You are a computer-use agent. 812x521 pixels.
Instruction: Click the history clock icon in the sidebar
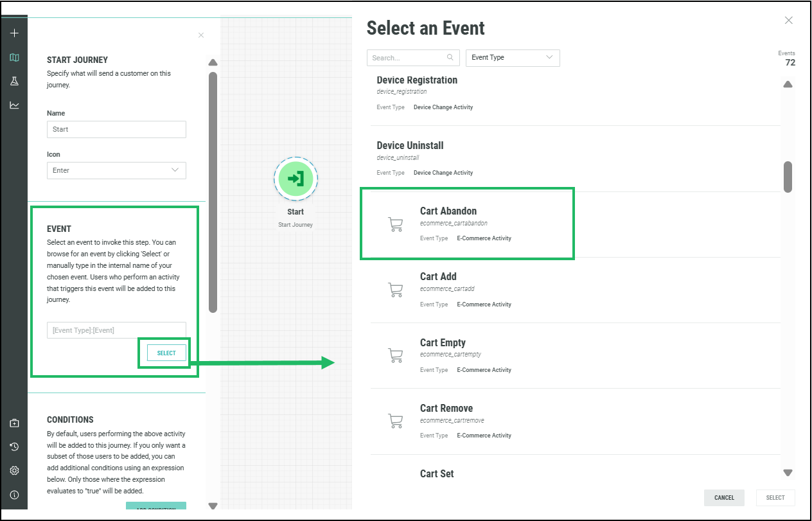tap(14, 446)
